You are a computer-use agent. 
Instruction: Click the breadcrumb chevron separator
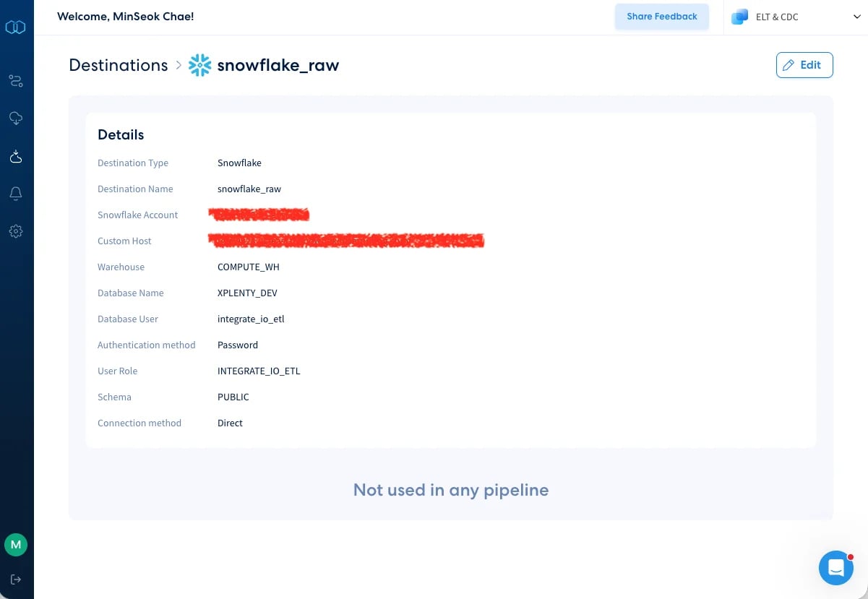(179, 65)
